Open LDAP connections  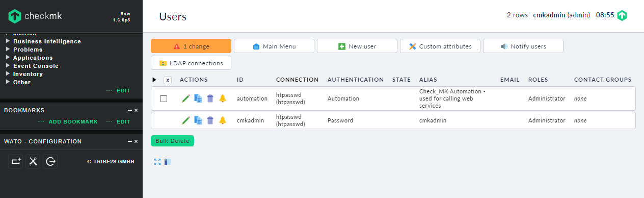[x=191, y=63]
